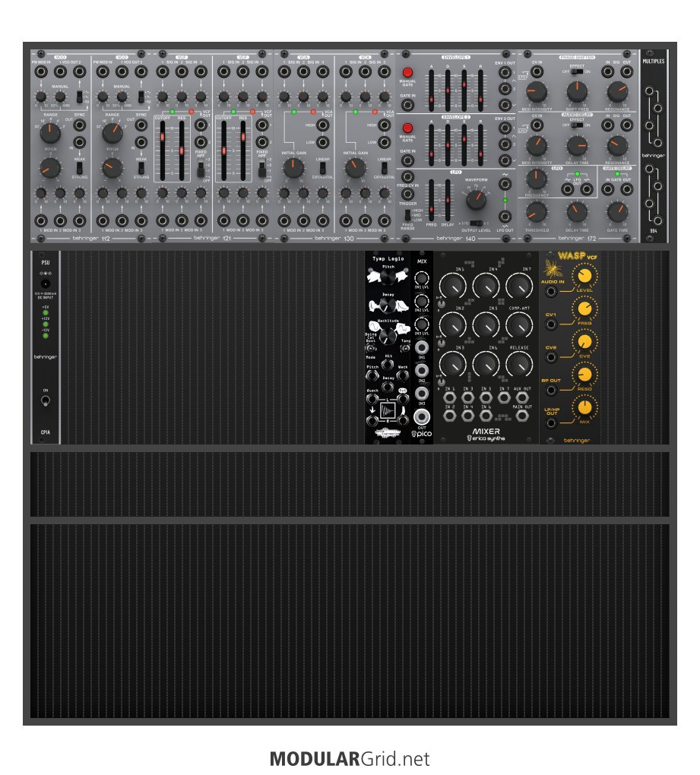Click the right VCO Pitch knob
The height and width of the screenshot is (775, 700).
coord(112,168)
